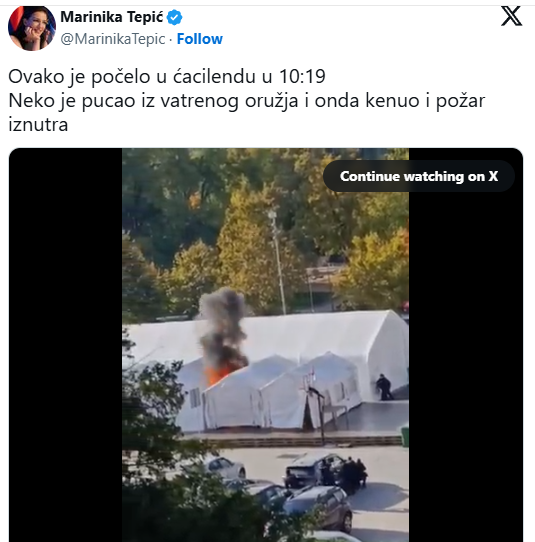Click the tall lamp post in video
The image size is (535, 542).
tap(278, 262)
